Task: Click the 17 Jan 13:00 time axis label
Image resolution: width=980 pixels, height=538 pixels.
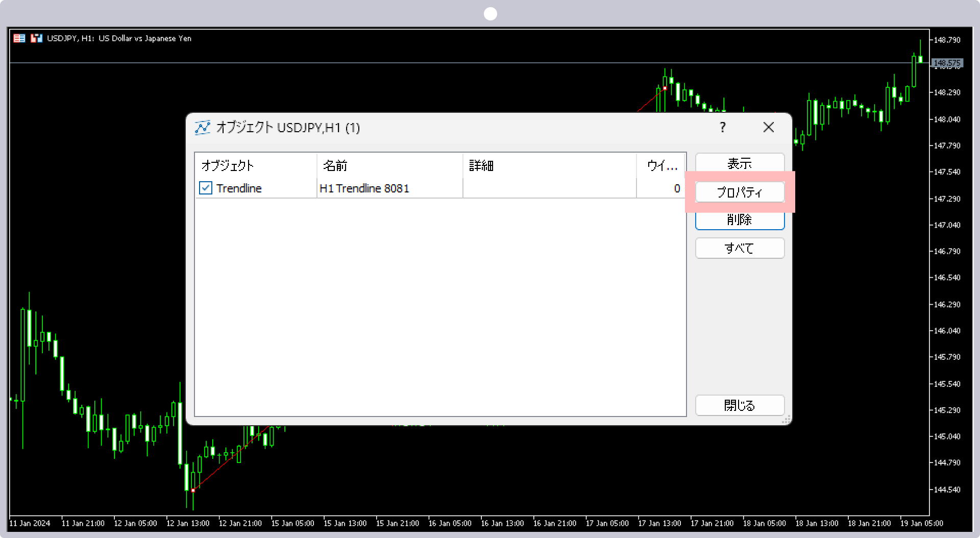Action: click(659, 523)
